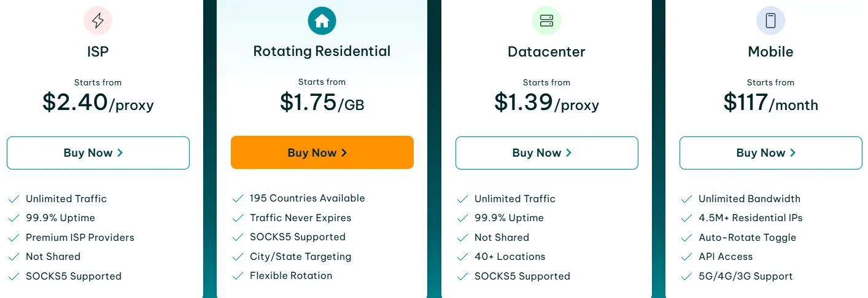Viewport: 868px width, 298px height.
Task: Click the $1.39/proxy Datacenter price
Action: [546, 103]
